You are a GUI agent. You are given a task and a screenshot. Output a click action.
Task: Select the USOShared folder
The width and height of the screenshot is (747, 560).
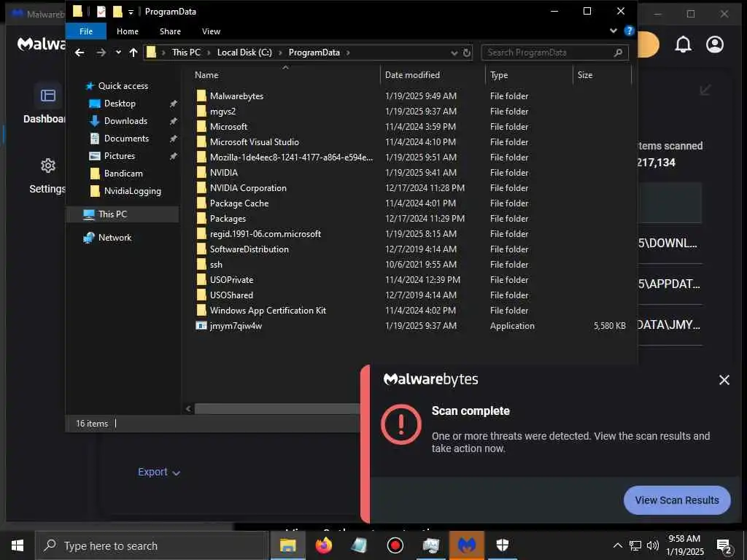coord(231,295)
